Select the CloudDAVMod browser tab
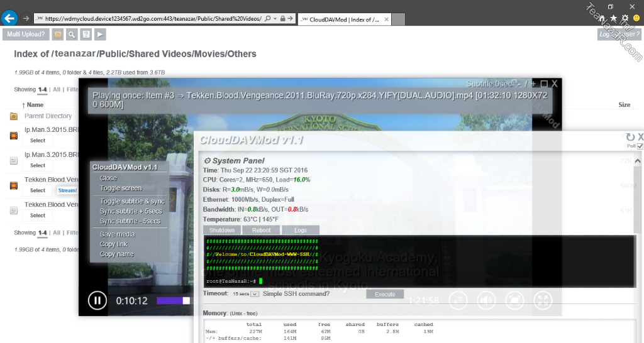This screenshot has width=644, height=343. [x=344, y=19]
